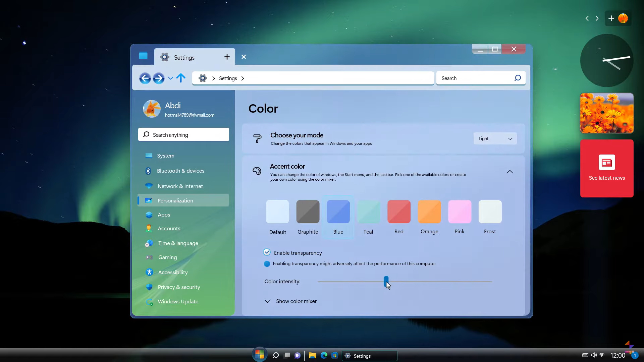Open navigation history dropdown chevron

(170, 78)
